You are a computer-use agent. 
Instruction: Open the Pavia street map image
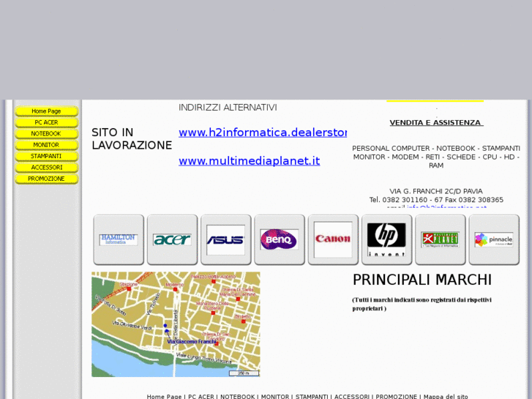(x=176, y=324)
